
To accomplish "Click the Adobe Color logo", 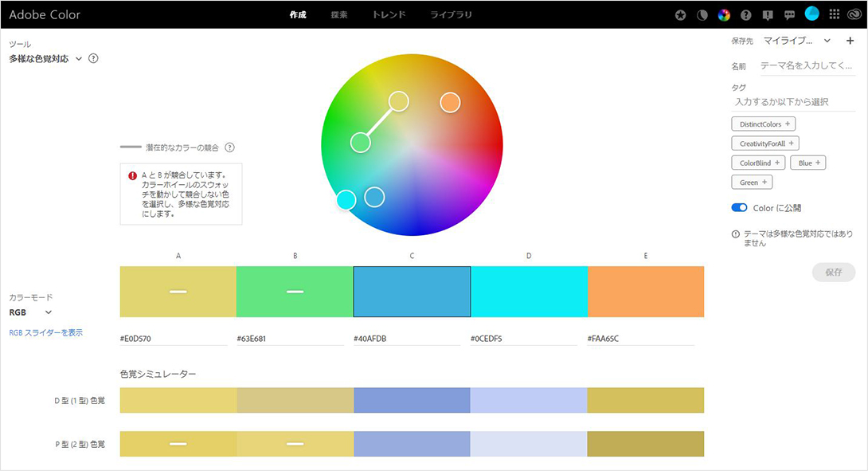I will [45, 15].
